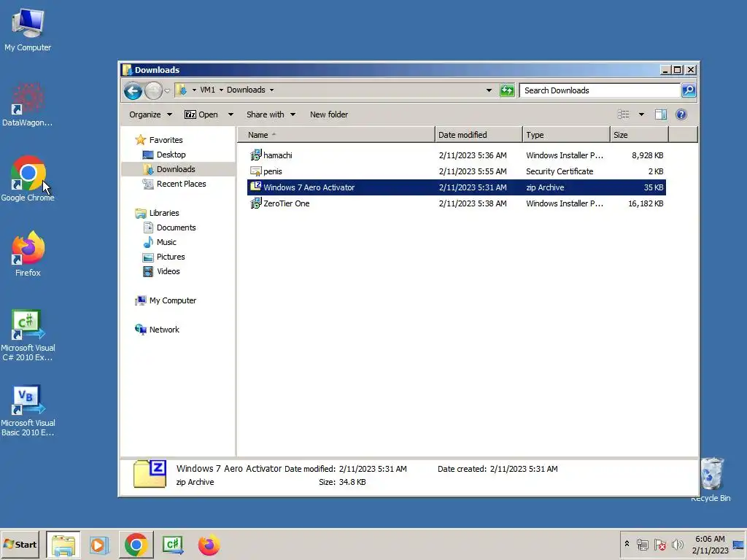The image size is (747, 560).
Task: Select the Security Certificate file row
Action: coord(457,171)
